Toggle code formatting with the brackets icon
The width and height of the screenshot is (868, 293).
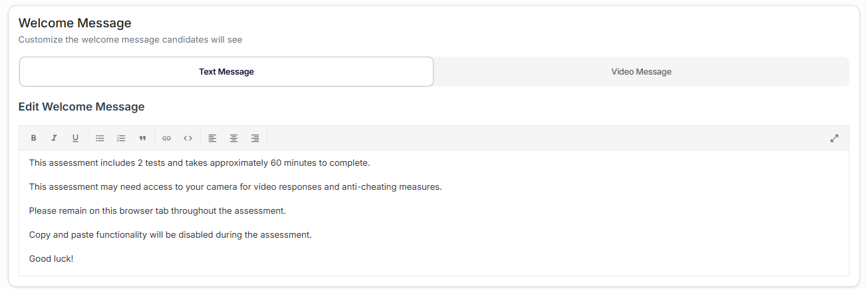188,139
